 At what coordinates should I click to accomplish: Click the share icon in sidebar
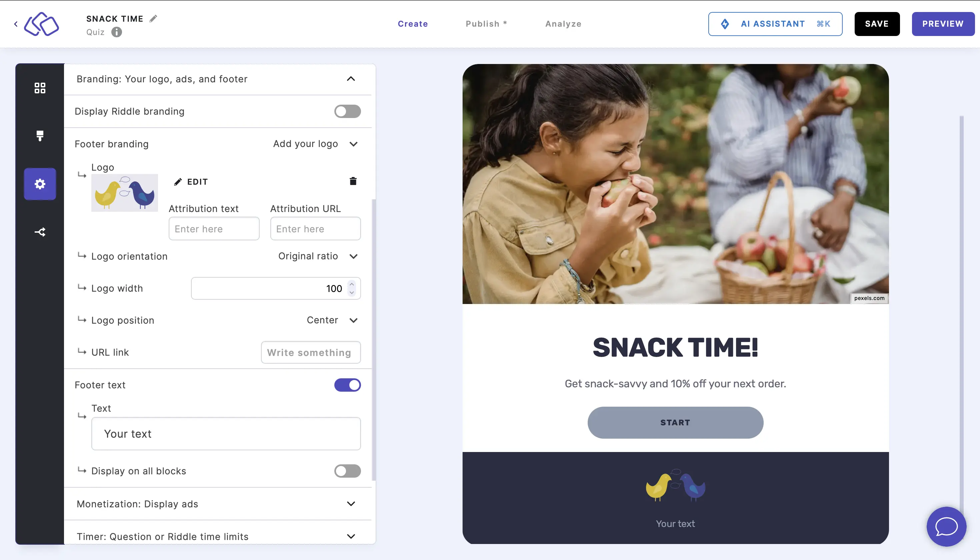[x=40, y=232]
